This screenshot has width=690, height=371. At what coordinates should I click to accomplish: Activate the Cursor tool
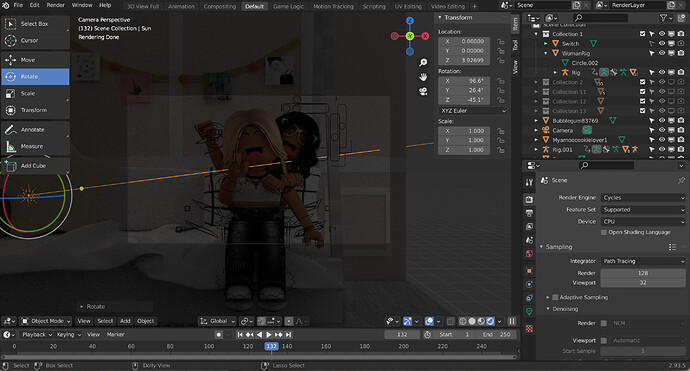click(35, 40)
